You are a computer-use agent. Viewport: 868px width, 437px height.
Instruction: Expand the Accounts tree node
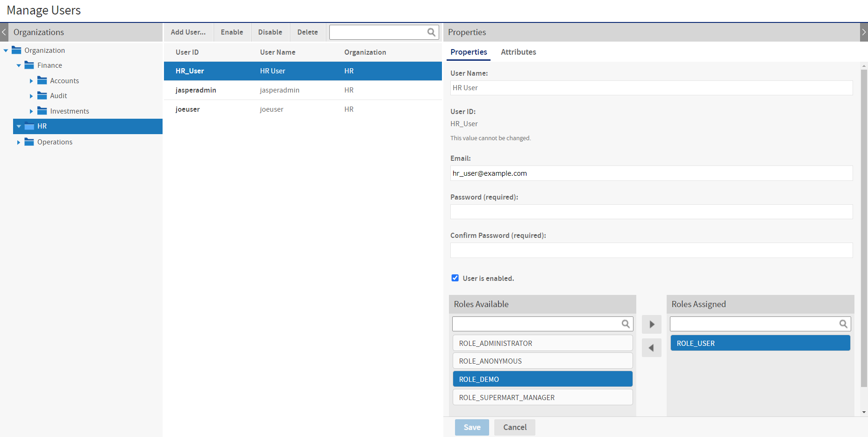point(31,81)
